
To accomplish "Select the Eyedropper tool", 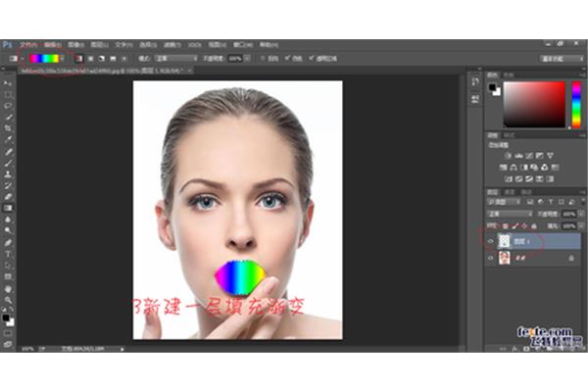I will pos(8,139).
